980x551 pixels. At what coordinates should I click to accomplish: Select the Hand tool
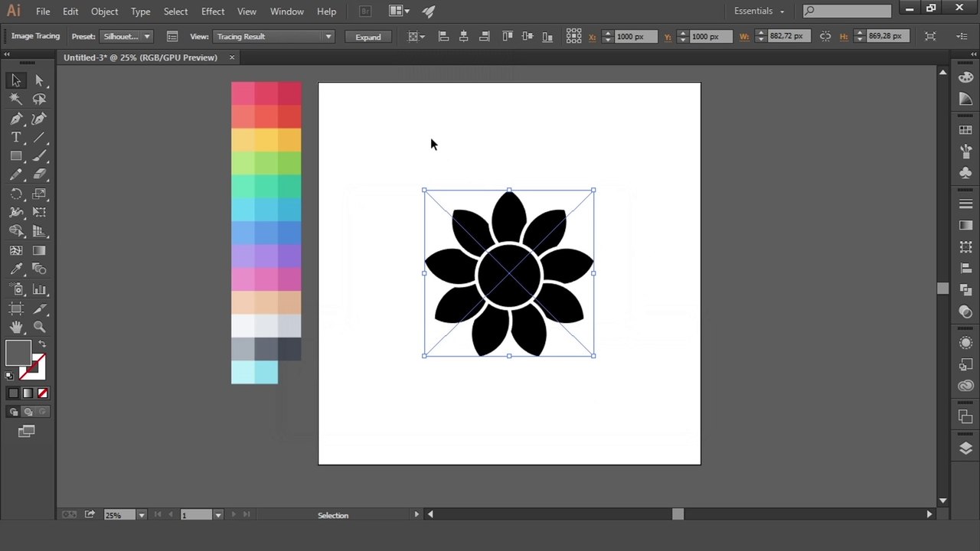point(16,327)
